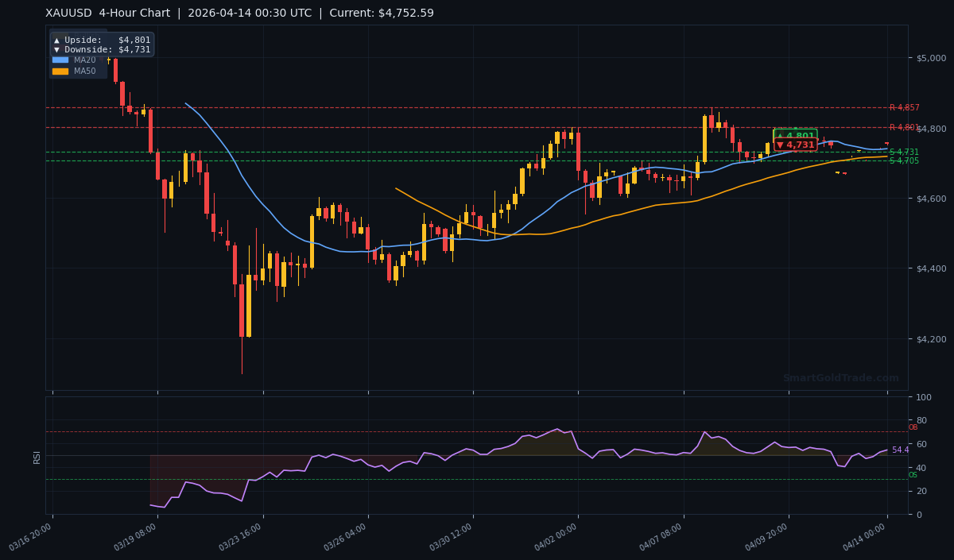The width and height of the screenshot is (954, 560).
Task: Open the XAUUSD symbol selector
Action: pos(64,13)
